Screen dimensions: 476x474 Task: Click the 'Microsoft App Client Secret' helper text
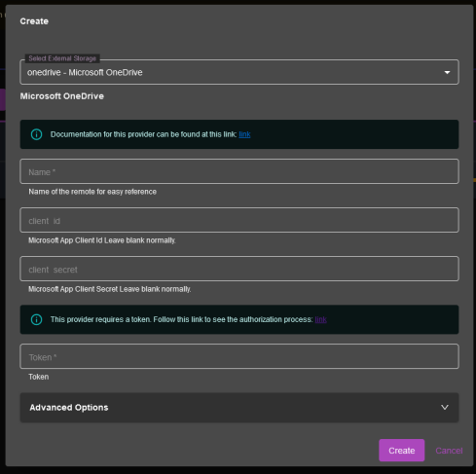110,289
